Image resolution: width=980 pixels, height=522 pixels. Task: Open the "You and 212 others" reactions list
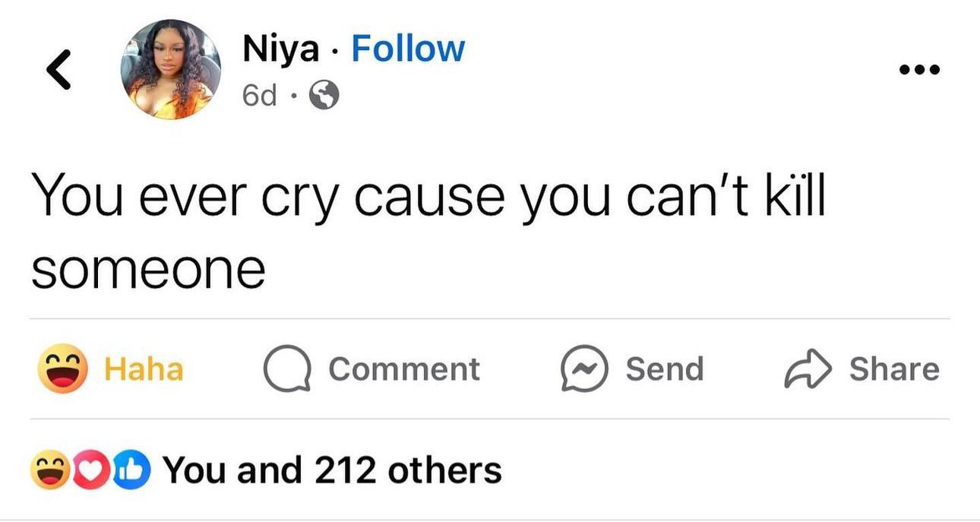point(333,470)
